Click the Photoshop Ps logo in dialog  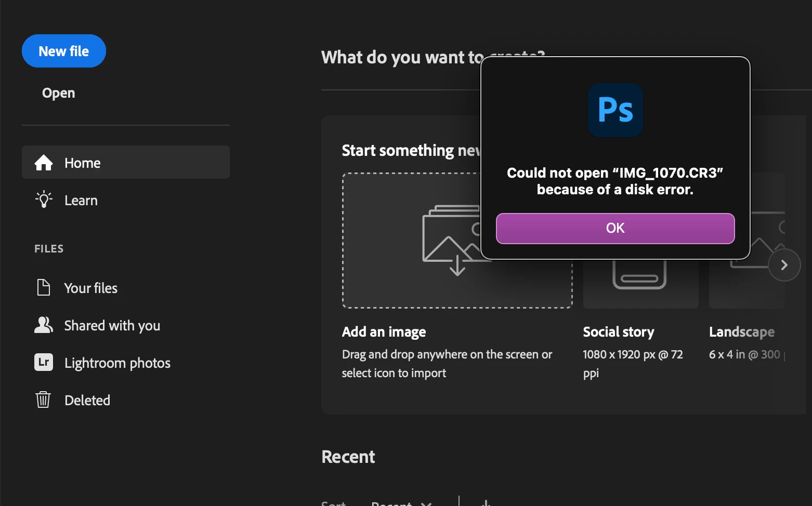coord(615,110)
